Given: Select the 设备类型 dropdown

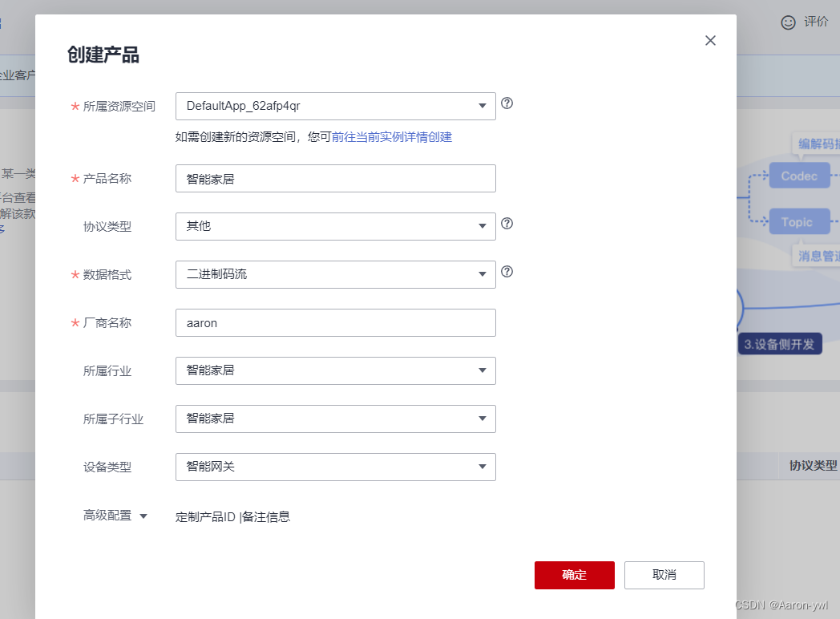Looking at the screenshot, I should (x=335, y=467).
